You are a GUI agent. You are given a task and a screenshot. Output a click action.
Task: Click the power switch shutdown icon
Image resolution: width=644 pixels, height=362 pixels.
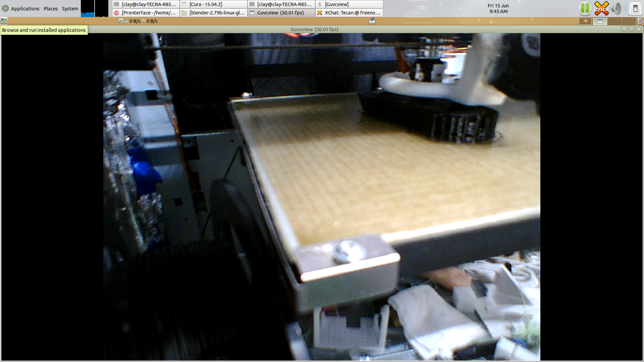pyautogui.click(x=635, y=8)
